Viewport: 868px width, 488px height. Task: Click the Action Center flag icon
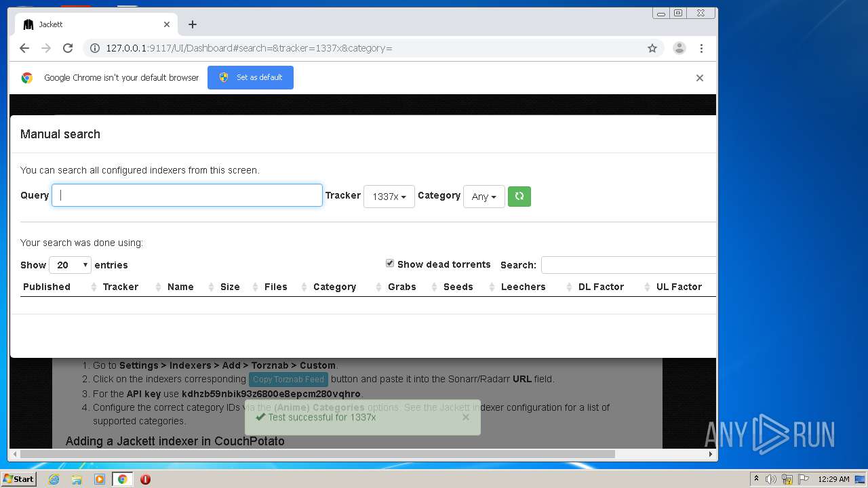pyautogui.click(x=804, y=479)
